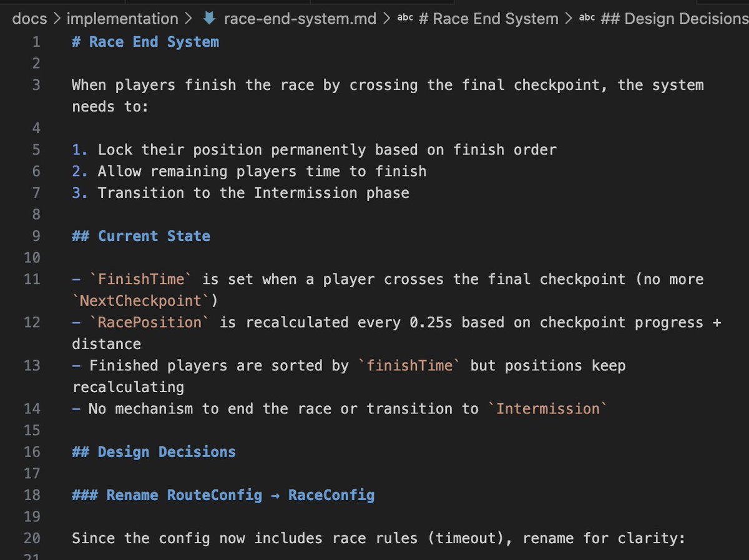Click the `Intermission` inline code on line 14
This screenshot has height=560, width=749.
coord(548,408)
